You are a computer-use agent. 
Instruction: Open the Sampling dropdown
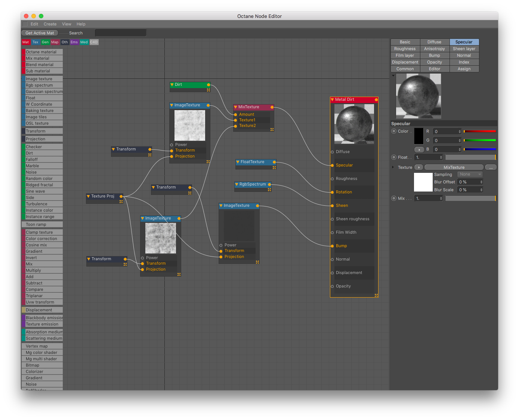pos(470,174)
